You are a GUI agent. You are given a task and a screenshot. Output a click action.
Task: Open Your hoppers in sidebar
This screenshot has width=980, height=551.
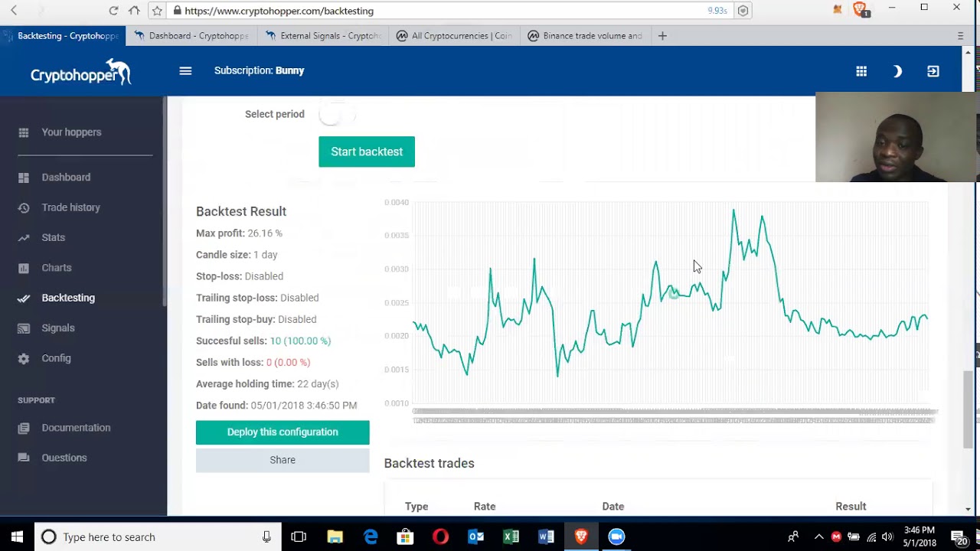[71, 132]
